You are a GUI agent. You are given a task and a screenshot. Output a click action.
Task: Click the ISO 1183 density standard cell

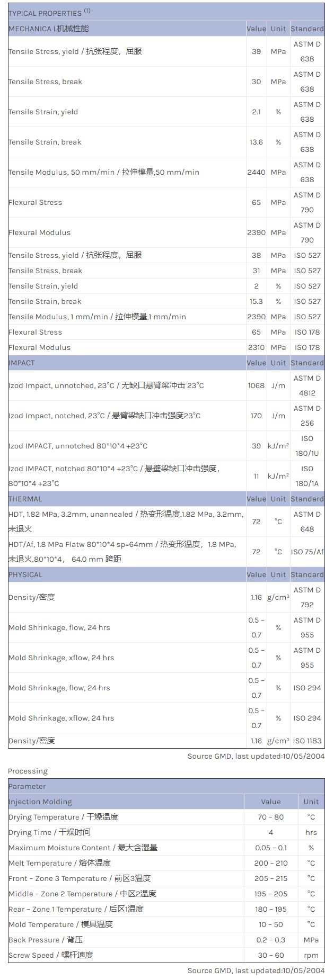[307, 741]
